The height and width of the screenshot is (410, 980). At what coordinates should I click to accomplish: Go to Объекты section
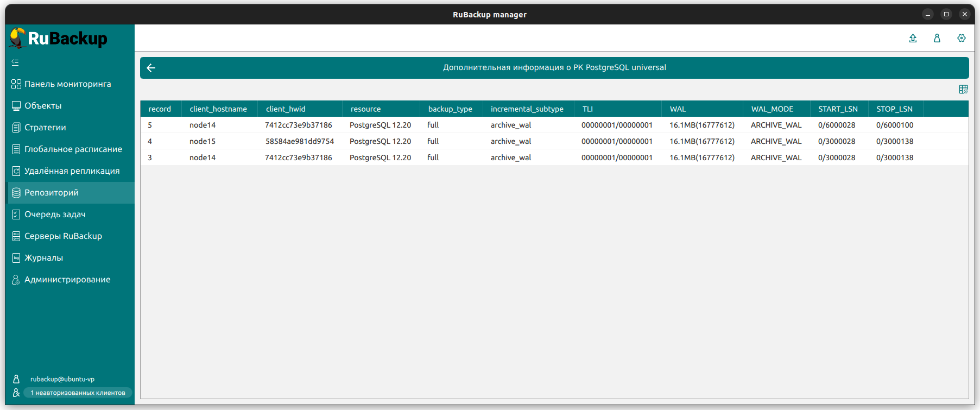(x=43, y=106)
